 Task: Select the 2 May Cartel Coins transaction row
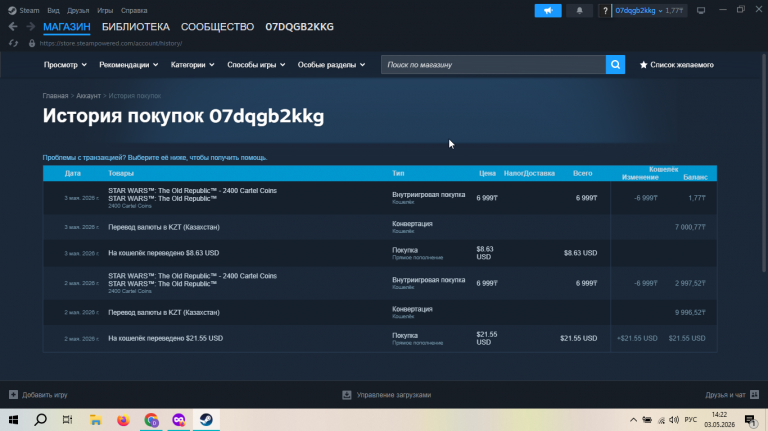pyautogui.click(x=380, y=283)
